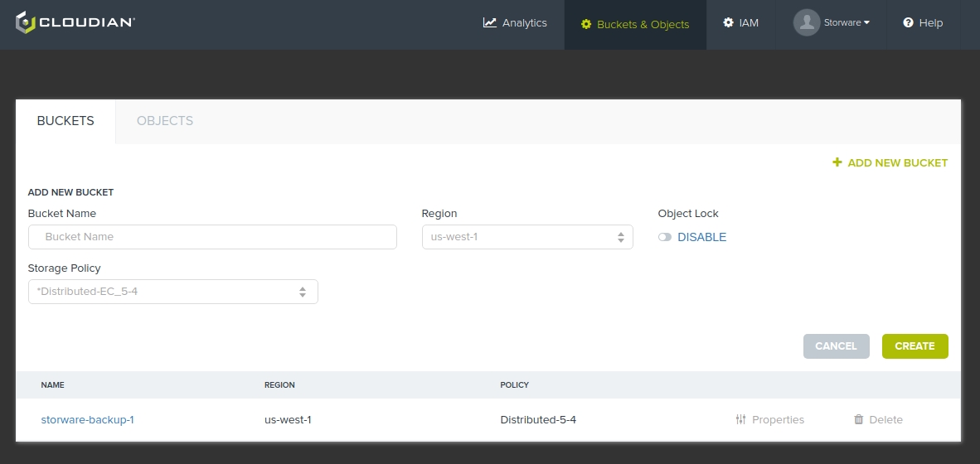Click the Properties sliders icon for storware-backup-1
980x464 pixels.
(x=741, y=420)
